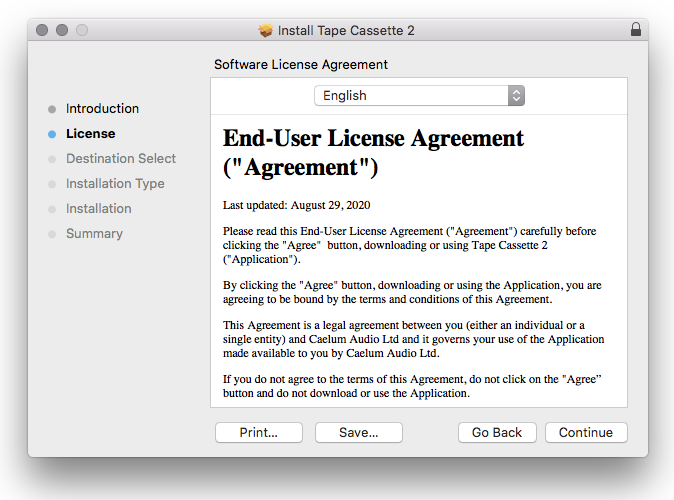Open the English language dropdown
The height and width of the screenshot is (500, 674).
pos(419,95)
